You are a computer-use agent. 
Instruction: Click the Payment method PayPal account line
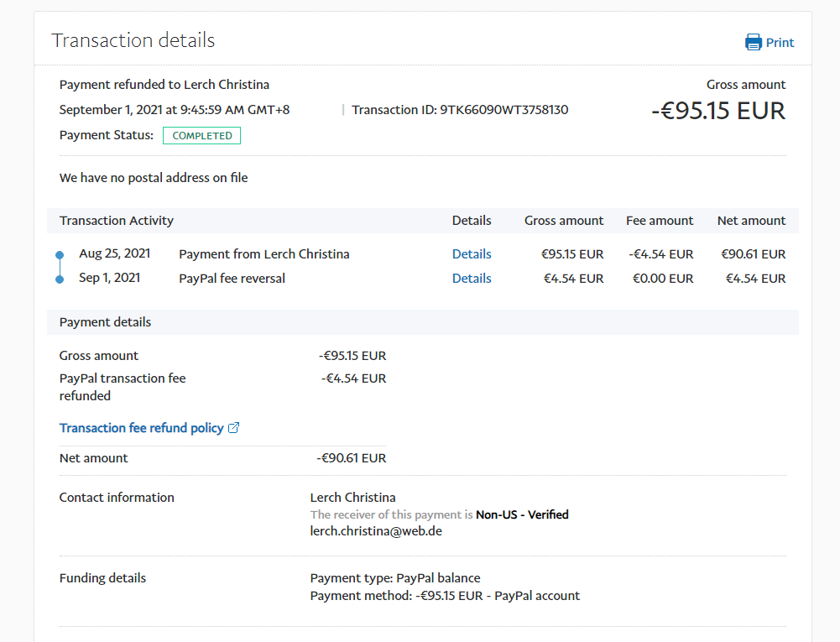click(445, 596)
